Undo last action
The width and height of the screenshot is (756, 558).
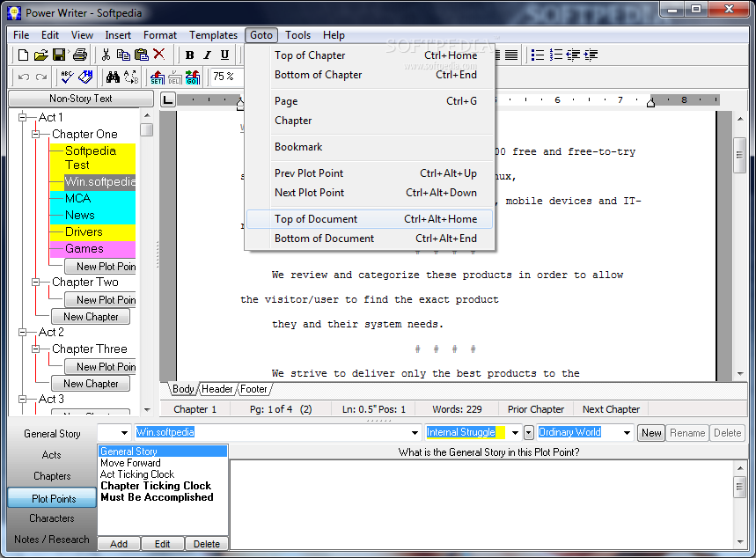pos(24,77)
